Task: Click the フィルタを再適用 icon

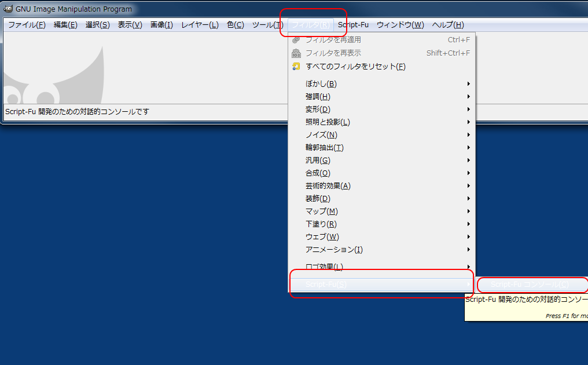Action: pyautogui.click(x=296, y=40)
